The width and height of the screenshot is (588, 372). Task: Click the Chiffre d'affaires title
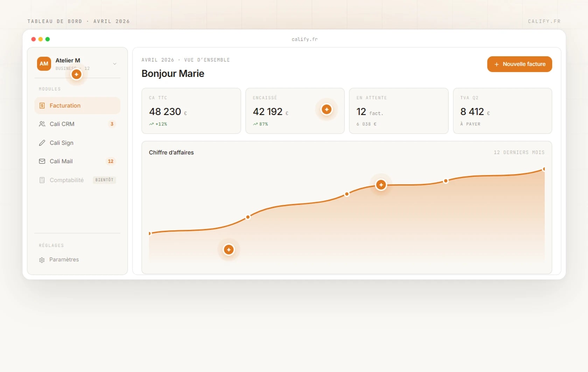click(x=171, y=152)
